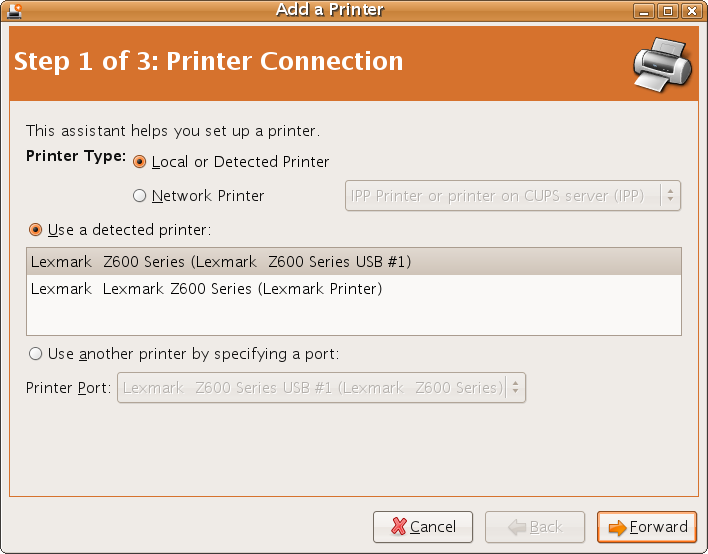Click the printer icon in the header banner
Viewport: 708px width, 554px height.
click(662, 64)
